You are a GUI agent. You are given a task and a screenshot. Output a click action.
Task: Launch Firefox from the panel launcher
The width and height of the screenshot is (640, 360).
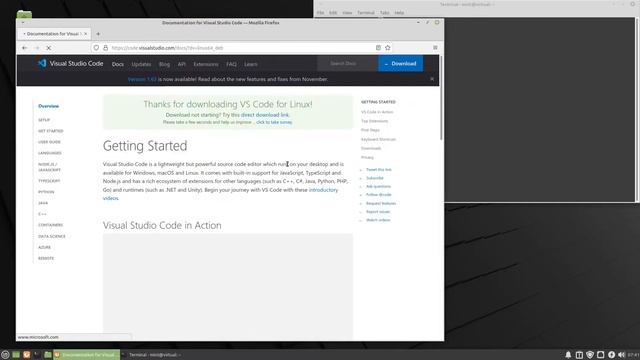point(27,355)
